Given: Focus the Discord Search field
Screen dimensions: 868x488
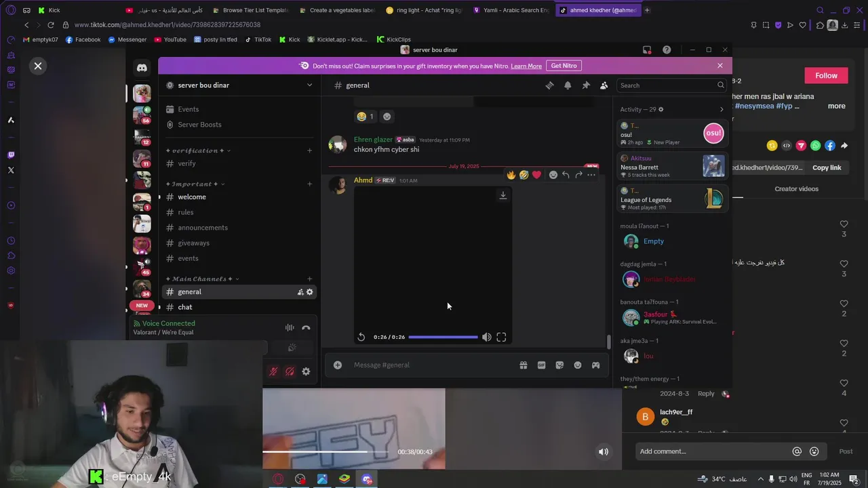Looking at the screenshot, I should point(671,85).
